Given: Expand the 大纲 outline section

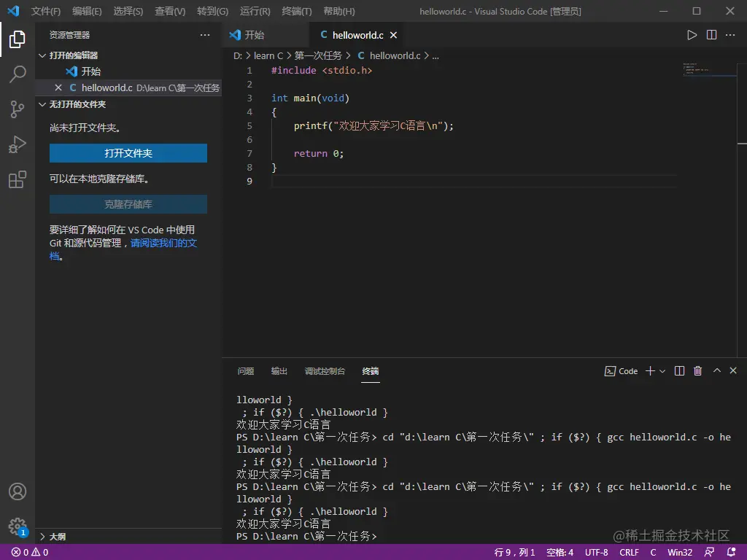Looking at the screenshot, I should 57,537.
